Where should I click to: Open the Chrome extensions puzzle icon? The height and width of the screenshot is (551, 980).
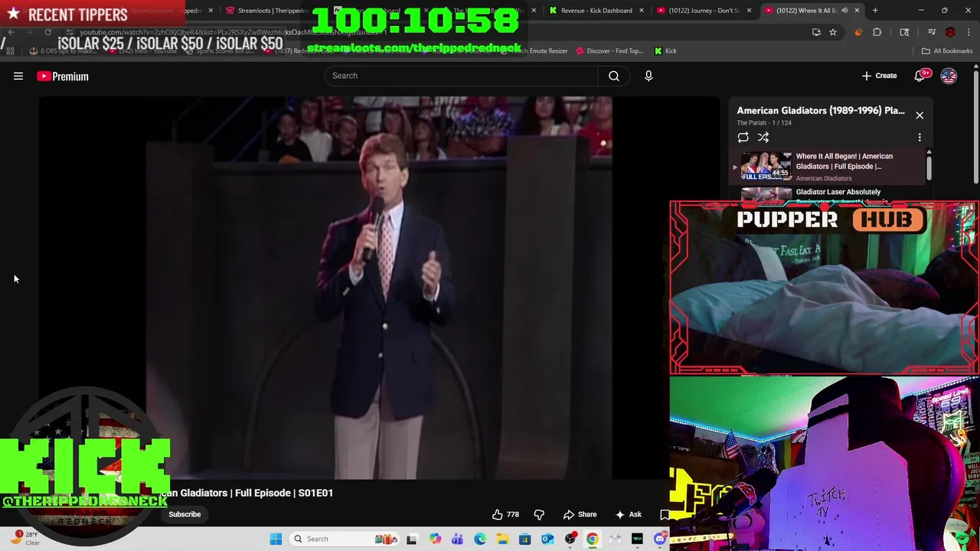[877, 32]
